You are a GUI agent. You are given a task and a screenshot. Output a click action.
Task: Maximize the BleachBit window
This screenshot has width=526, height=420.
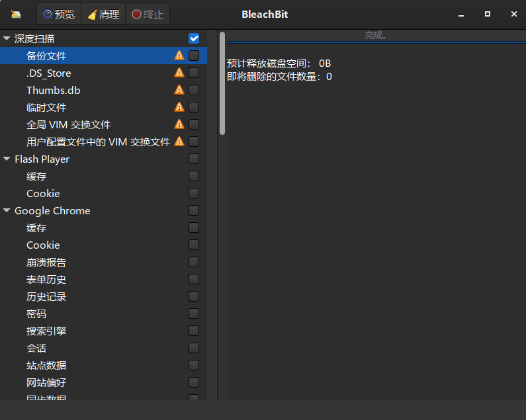(488, 14)
